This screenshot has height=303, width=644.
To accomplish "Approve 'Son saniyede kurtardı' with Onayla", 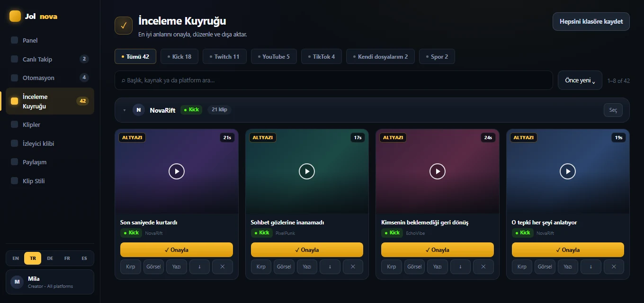I will click(x=177, y=250).
